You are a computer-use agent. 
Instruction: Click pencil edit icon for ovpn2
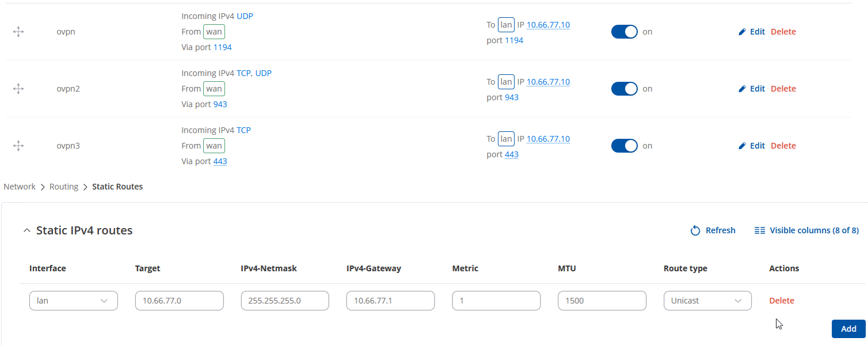(x=742, y=89)
